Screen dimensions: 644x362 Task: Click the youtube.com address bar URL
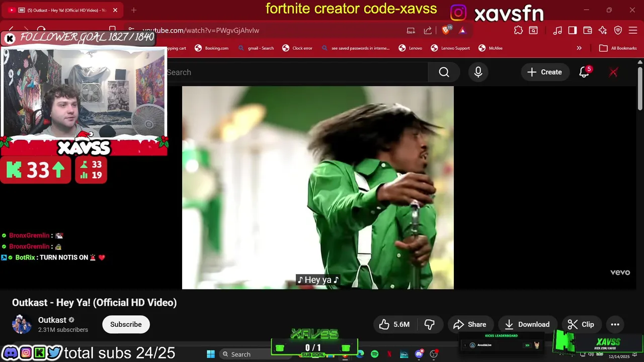[x=201, y=30]
